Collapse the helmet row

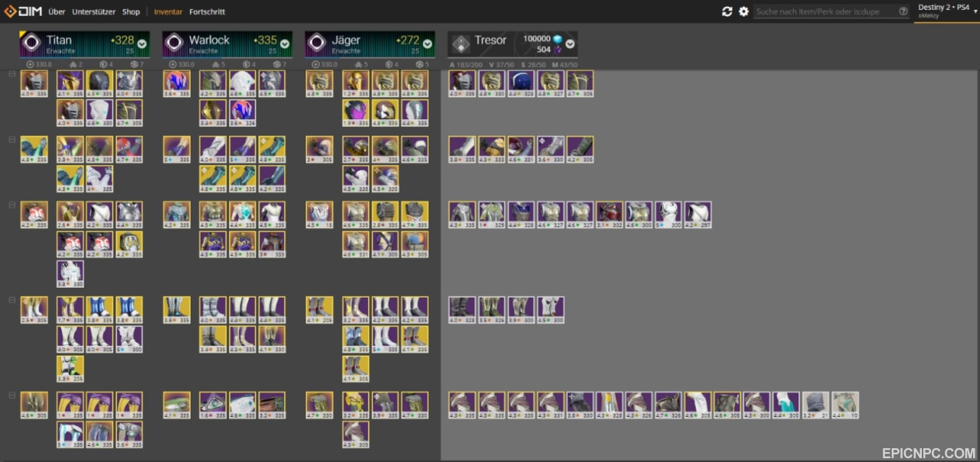(11, 73)
